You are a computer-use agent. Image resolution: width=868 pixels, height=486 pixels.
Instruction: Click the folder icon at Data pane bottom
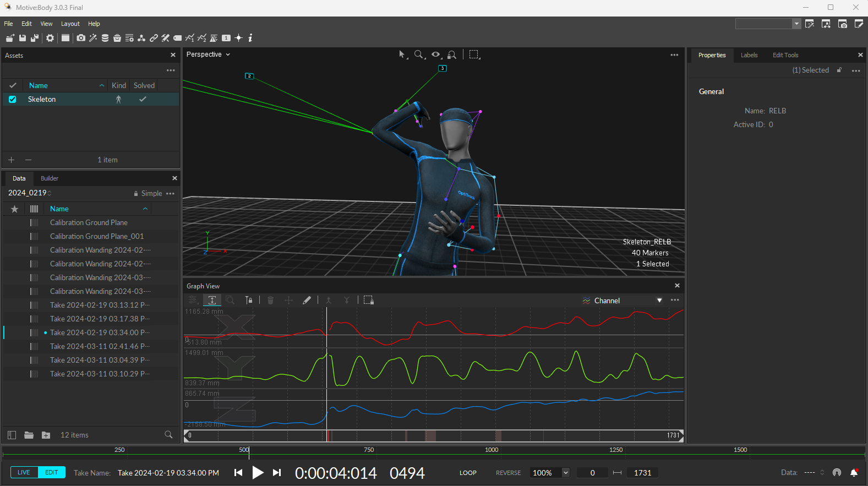29,435
